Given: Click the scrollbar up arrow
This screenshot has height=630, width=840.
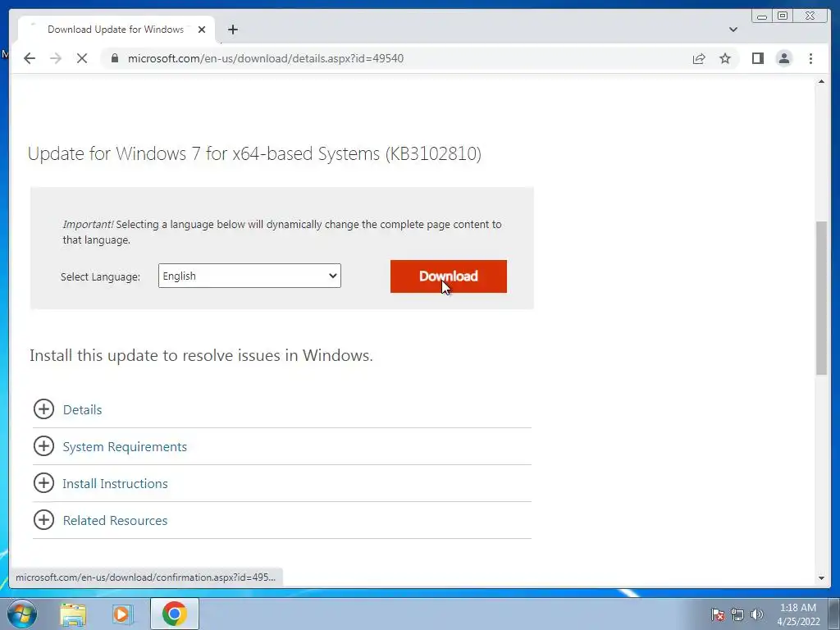Looking at the screenshot, I should click(x=821, y=82).
